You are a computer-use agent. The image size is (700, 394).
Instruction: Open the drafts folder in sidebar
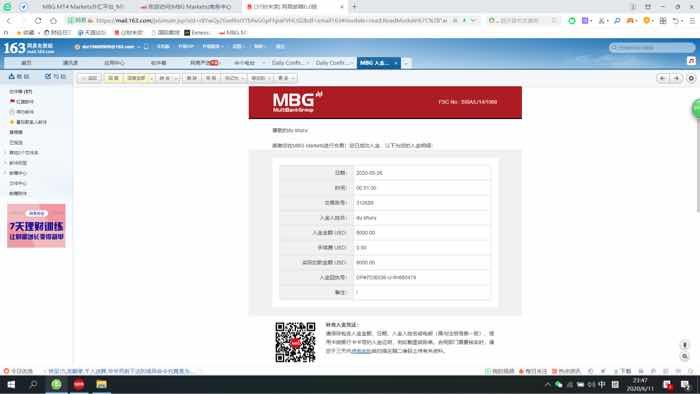coord(16,132)
